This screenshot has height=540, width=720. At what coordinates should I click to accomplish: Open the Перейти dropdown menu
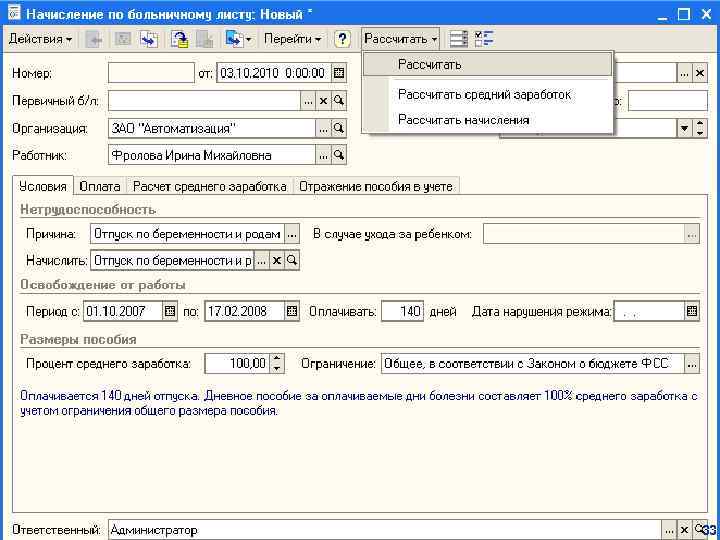(x=292, y=39)
